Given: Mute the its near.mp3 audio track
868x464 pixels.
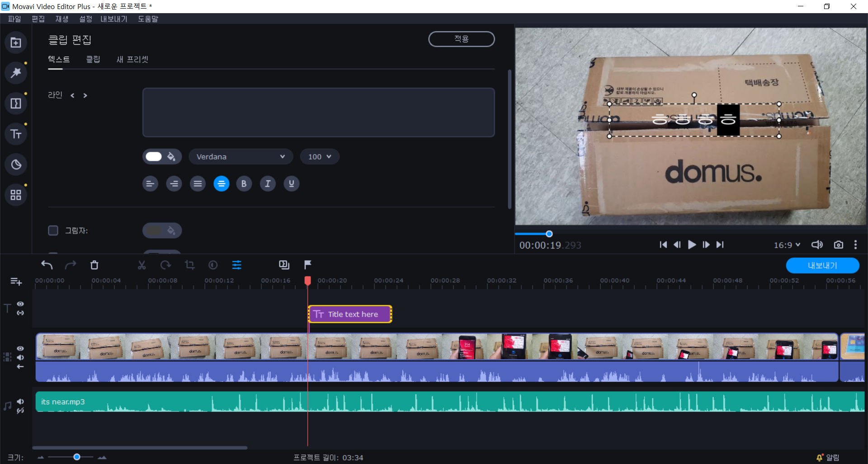Looking at the screenshot, I should tap(20, 401).
